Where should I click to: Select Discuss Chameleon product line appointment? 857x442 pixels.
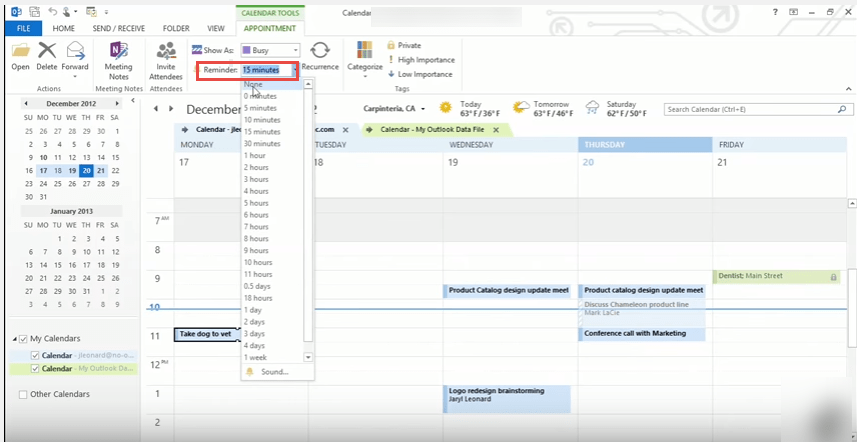point(642,313)
